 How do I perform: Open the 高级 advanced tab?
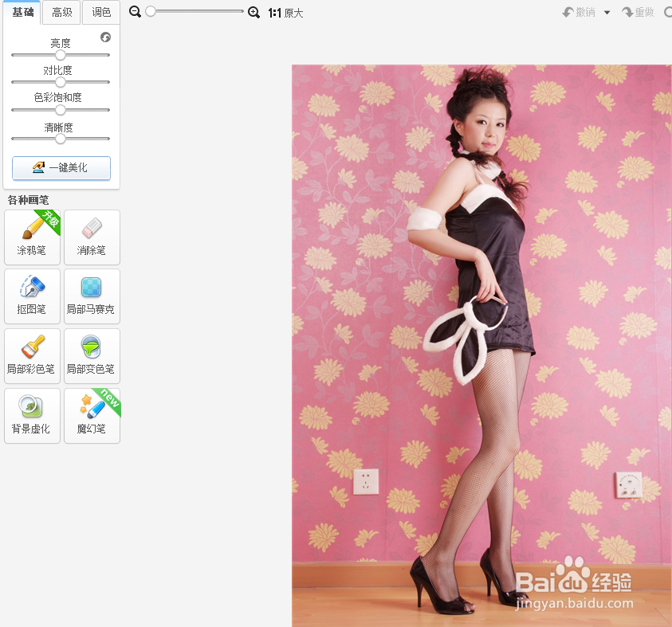click(x=61, y=13)
